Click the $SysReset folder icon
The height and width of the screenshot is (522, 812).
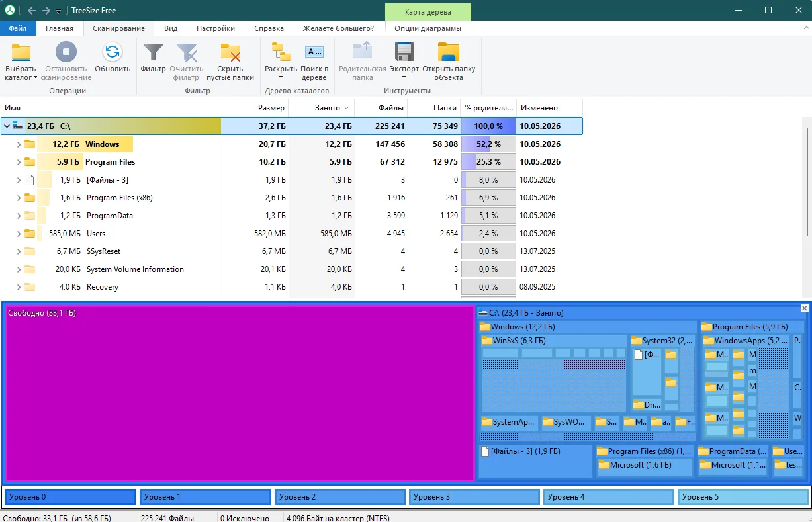(30, 251)
